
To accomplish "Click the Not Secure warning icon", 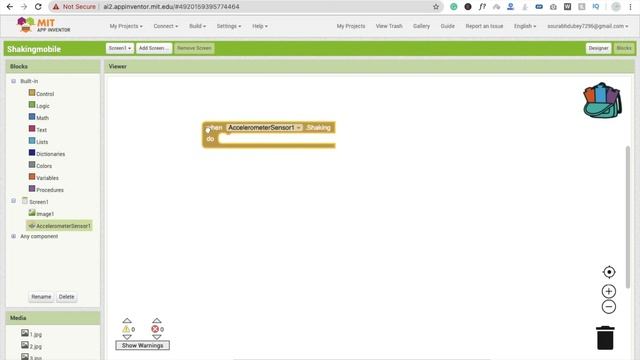I will pos(56,7).
